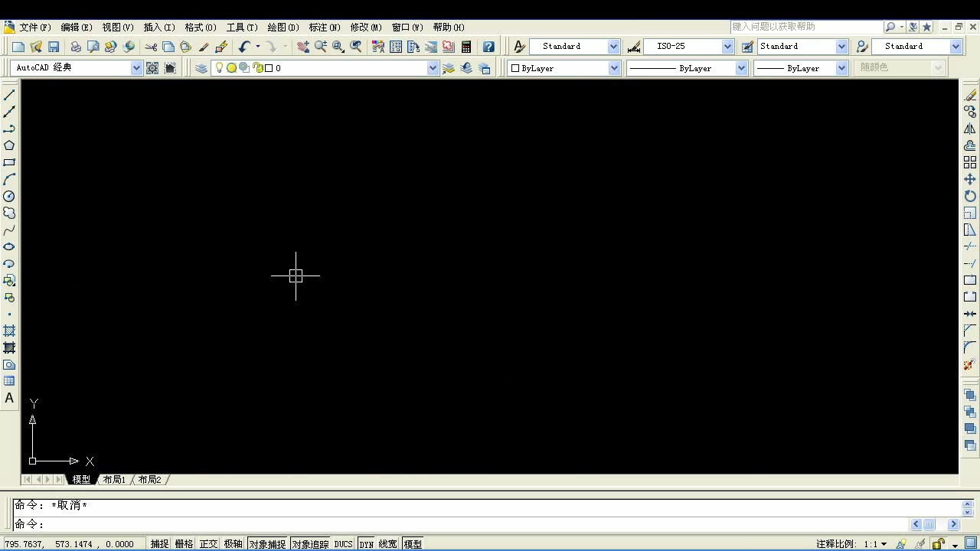Image resolution: width=980 pixels, height=551 pixels.
Task: Open the Hatch tool
Action: pos(9,331)
